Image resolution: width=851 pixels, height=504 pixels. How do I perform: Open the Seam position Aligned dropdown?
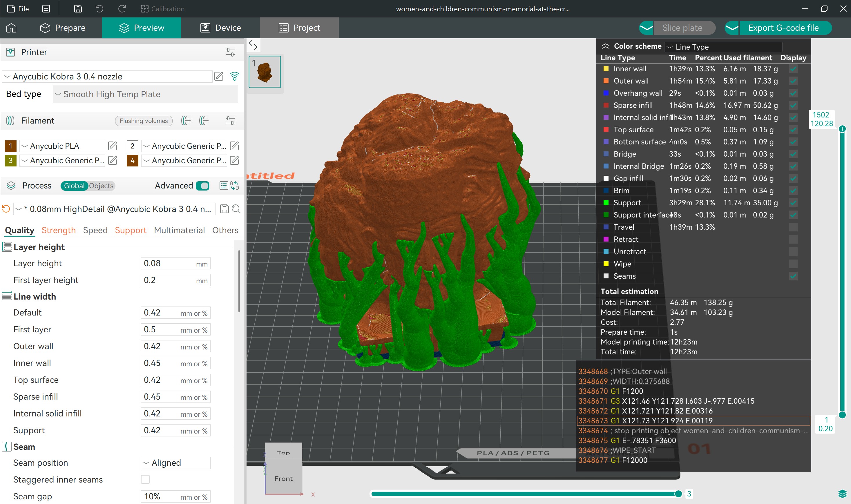pyautogui.click(x=175, y=463)
